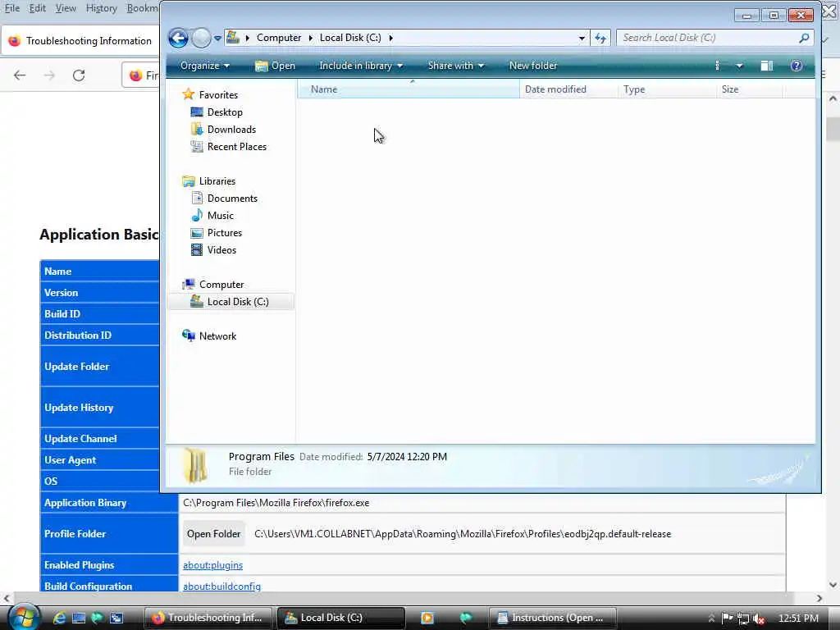Screen dimensions: 840x630
Task: Click the drive icon in Explorer's address bar
Action: coord(233,38)
